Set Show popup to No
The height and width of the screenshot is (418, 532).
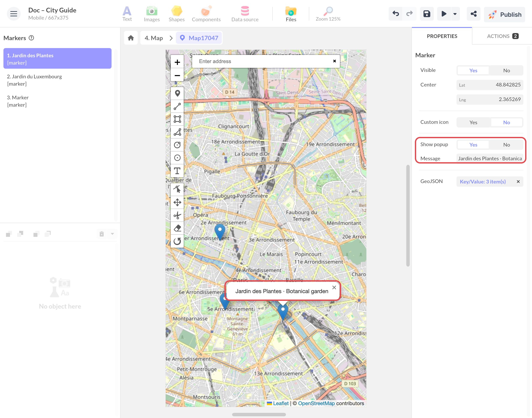[x=506, y=145]
